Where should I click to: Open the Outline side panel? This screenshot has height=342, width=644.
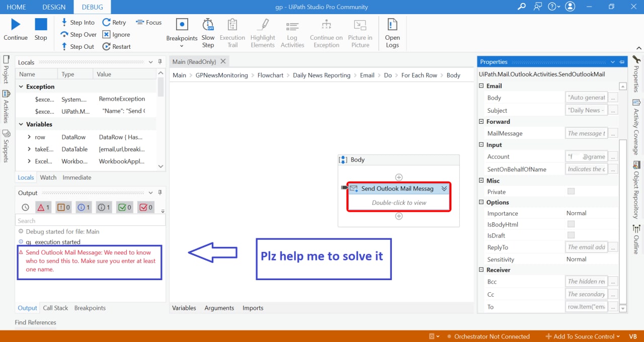(636, 239)
